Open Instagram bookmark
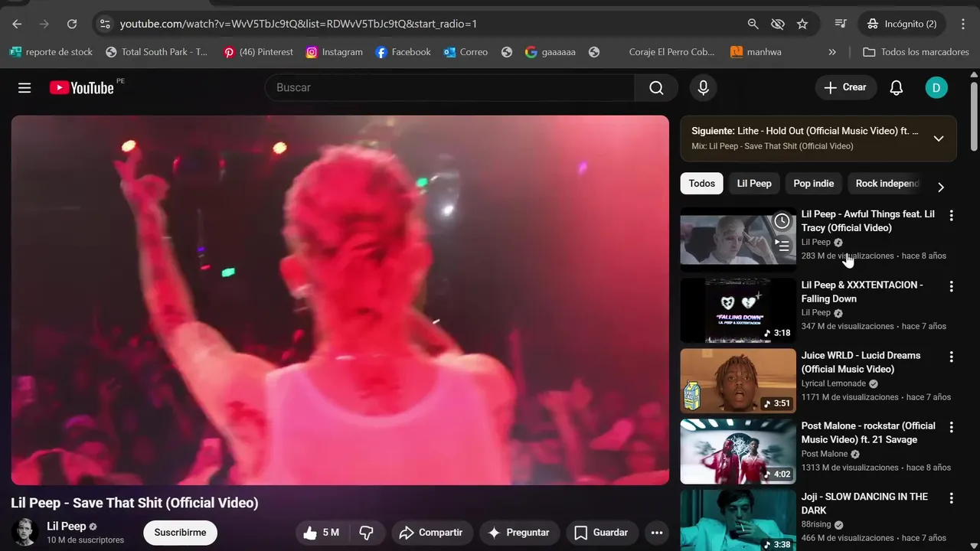Viewport: 980px width, 551px height. pyautogui.click(x=334, y=52)
